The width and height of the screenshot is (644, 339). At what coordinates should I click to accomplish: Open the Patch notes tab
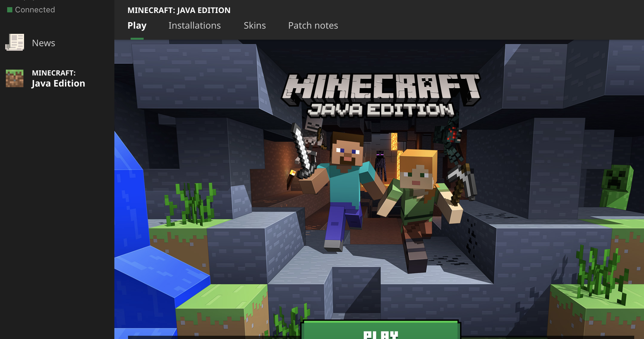coord(313,25)
